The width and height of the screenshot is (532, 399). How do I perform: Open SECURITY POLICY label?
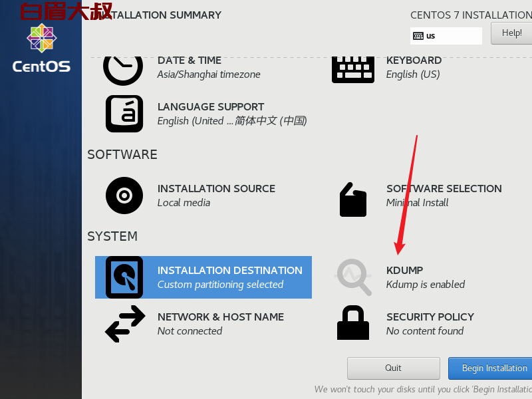click(430, 317)
